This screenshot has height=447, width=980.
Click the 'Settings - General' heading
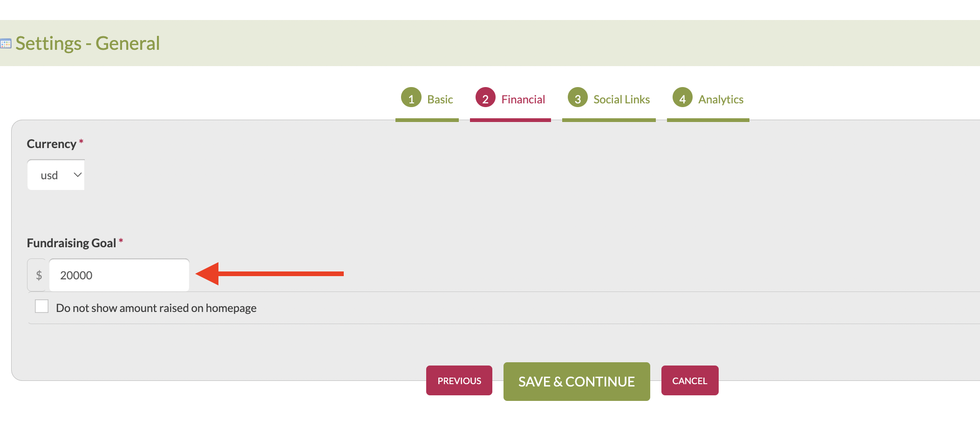coord(88,44)
